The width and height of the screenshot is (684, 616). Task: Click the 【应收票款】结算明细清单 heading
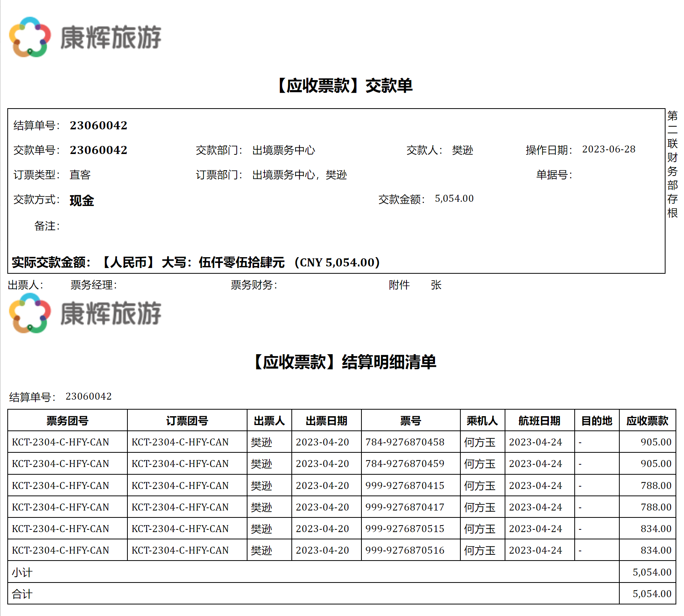tap(344, 362)
